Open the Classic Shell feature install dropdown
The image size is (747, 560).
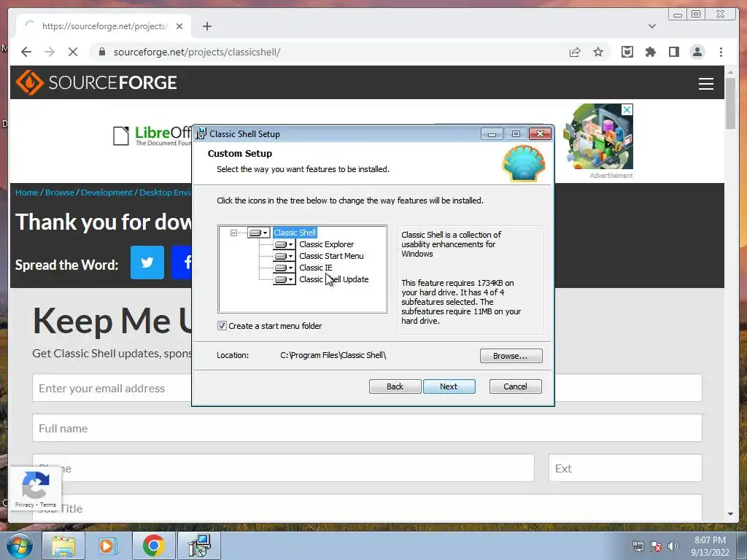pyautogui.click(x=259, y=233)
